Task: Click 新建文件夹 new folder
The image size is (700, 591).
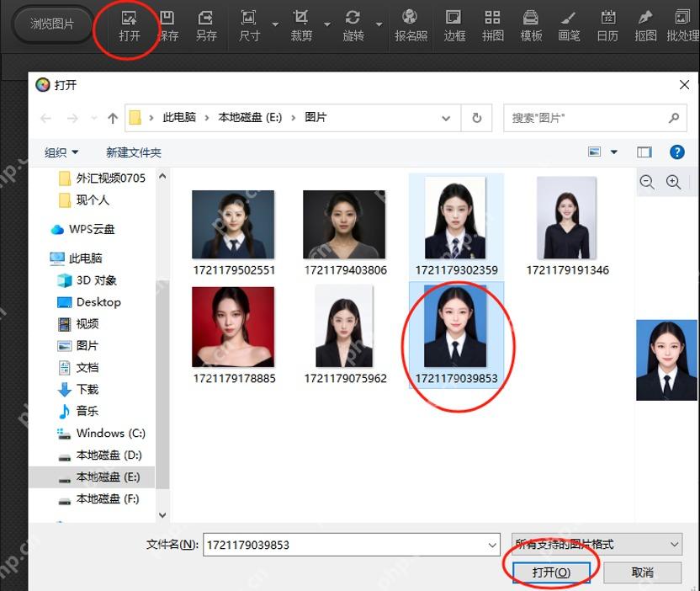Action: [x=134, y=152]
